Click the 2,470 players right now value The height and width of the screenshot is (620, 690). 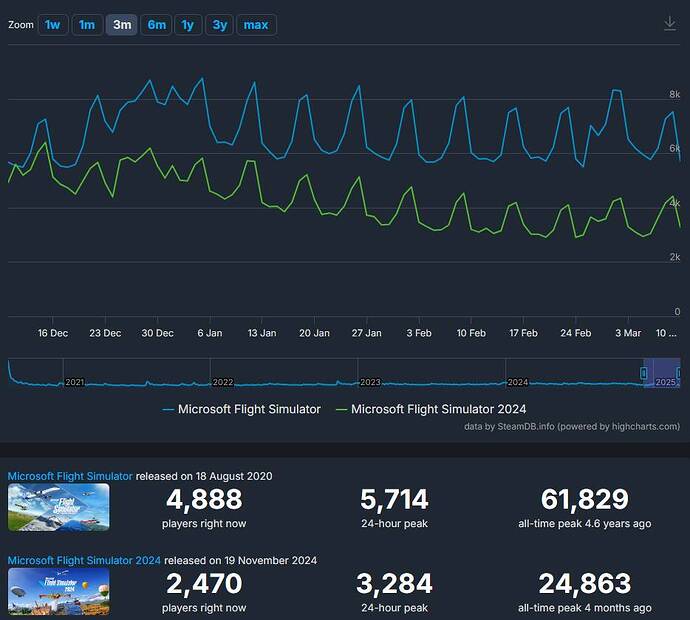coord(204,583)
